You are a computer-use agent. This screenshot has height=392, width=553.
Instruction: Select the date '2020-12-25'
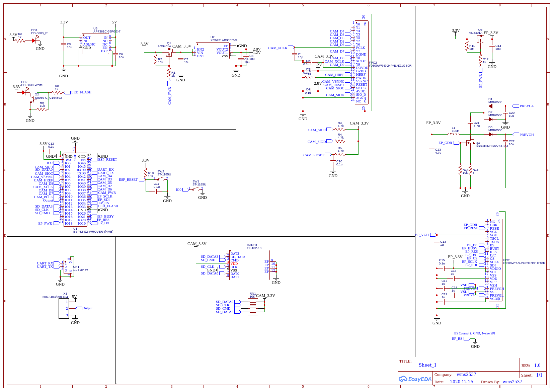pyautogui.click(x=462, y=382)
